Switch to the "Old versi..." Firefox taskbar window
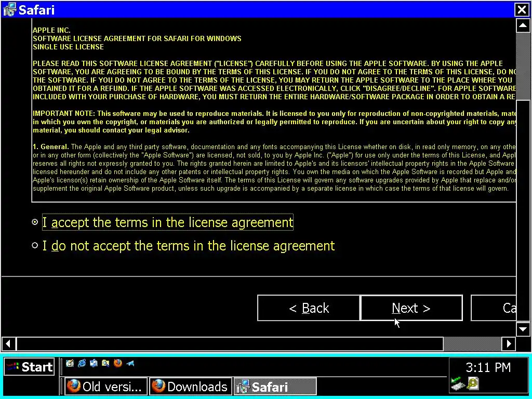The height and width of the screenshot is (399, 532). click(106, 387)
